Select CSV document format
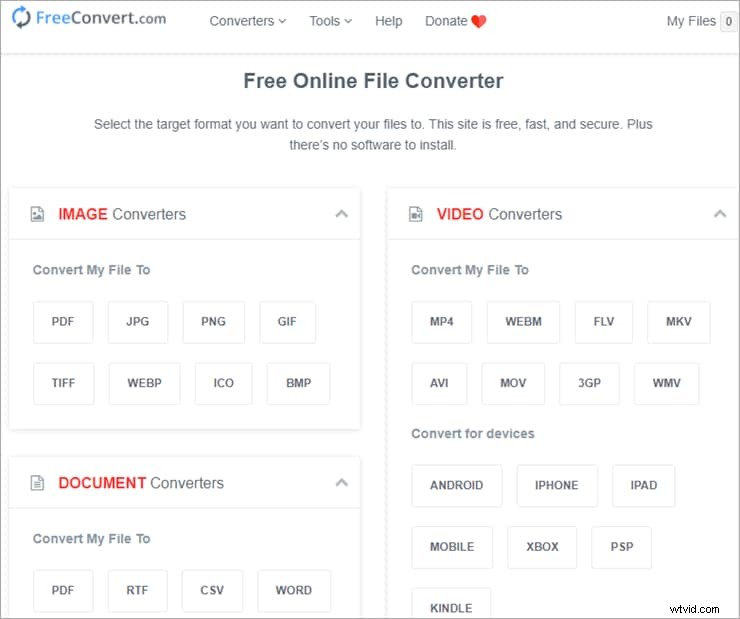The image size is (740, 619). (x=212, y=591)
